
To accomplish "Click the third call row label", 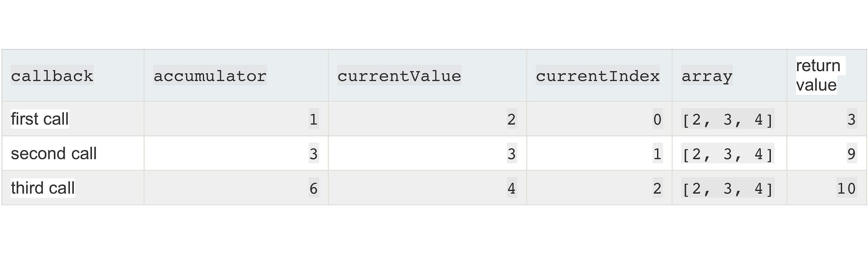I will 43,188.
